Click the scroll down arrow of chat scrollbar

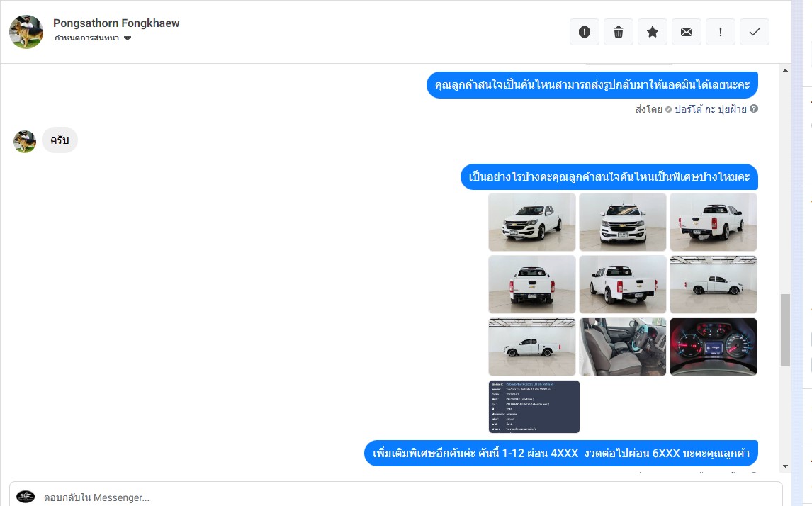pyautogui.click(x=785, y=466)
